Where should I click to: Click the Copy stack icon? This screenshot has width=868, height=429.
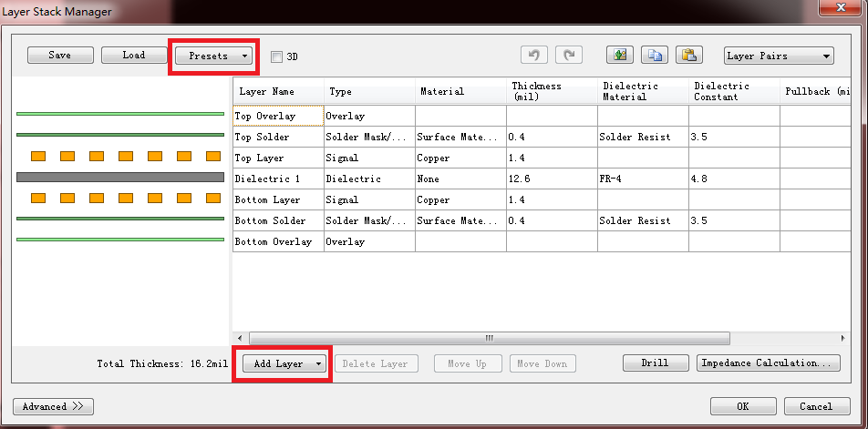point(655,55)
